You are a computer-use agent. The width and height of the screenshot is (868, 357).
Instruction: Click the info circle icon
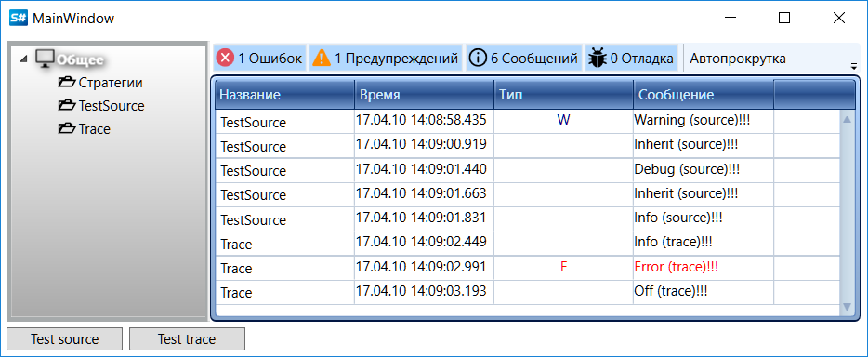(x=478, y=58)
